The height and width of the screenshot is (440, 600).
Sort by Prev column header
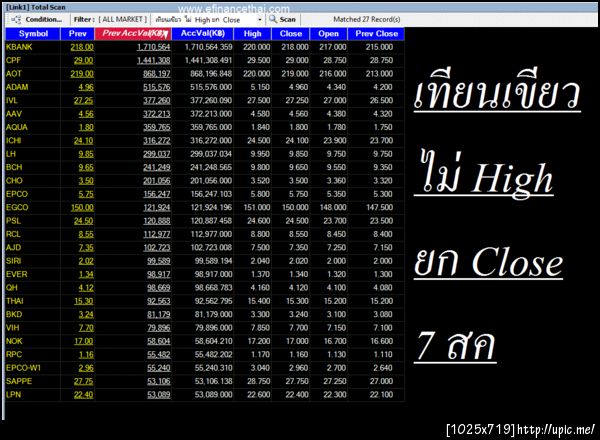pos(77,34)
